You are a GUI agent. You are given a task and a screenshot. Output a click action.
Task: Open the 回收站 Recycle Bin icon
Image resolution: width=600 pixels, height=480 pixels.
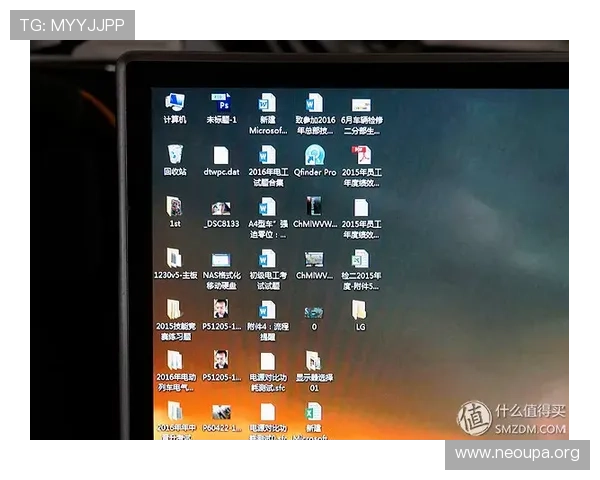[x=175, y=155]
